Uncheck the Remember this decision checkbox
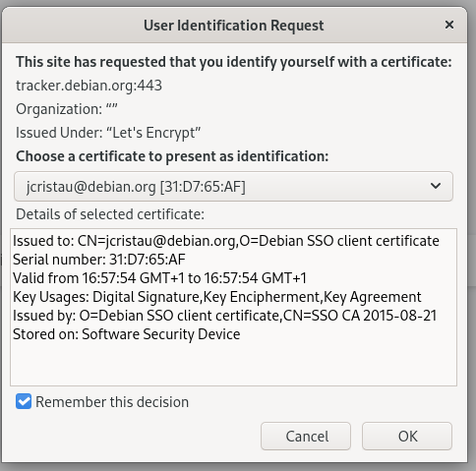Viewport: 476px width, 471px height. [x=24, y=401]
